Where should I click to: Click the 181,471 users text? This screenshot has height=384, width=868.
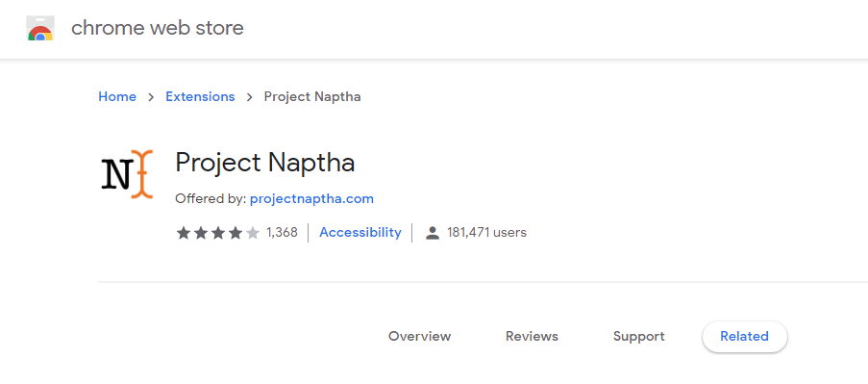coord(486,232)
